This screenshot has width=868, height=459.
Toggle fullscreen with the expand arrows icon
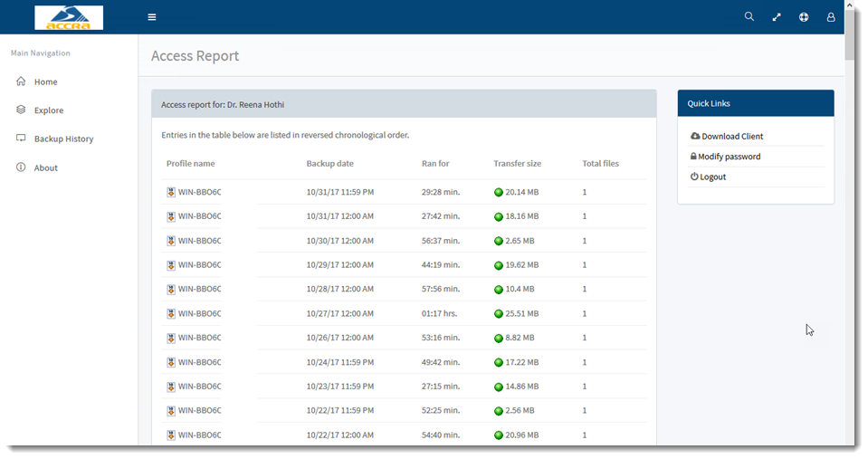(x=777, y=17)
